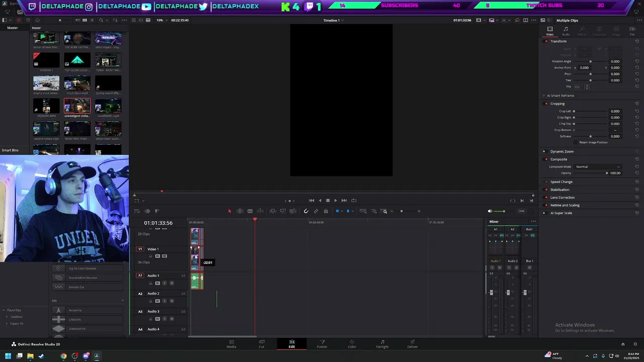
Task: Select the File tab in Inspector
Action: click(x=632, y=31)
